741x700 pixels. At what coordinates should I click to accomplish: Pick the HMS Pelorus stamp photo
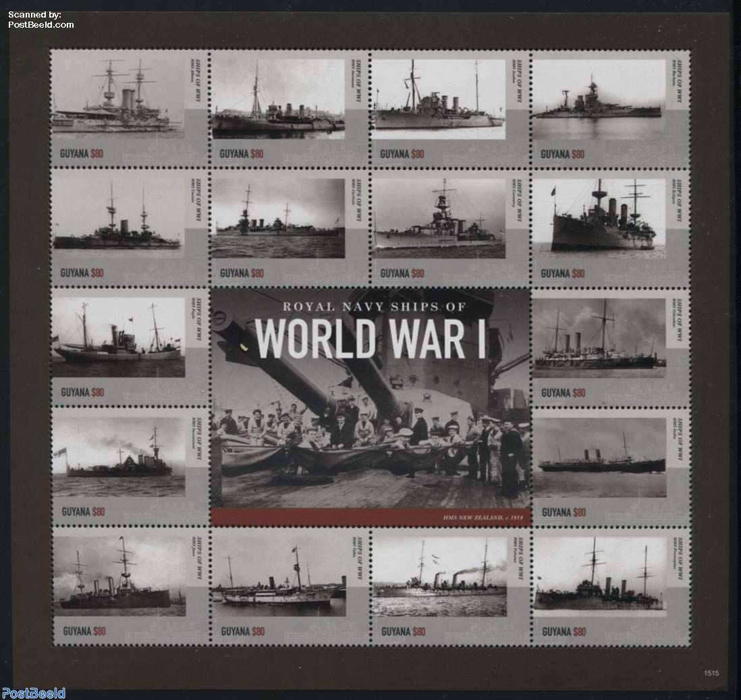coord(439,576)
